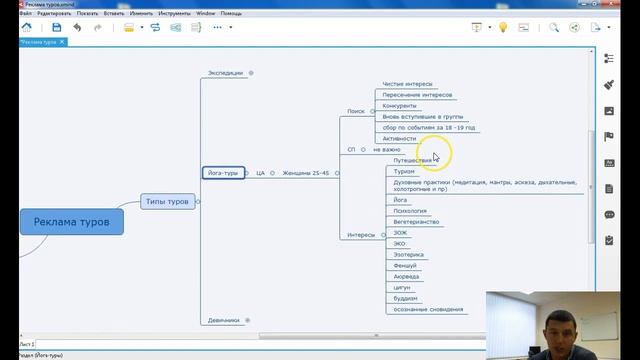Collapse the Интересы branch
The width and height of the screenshot is (640, 360).
tap(383, 235)
